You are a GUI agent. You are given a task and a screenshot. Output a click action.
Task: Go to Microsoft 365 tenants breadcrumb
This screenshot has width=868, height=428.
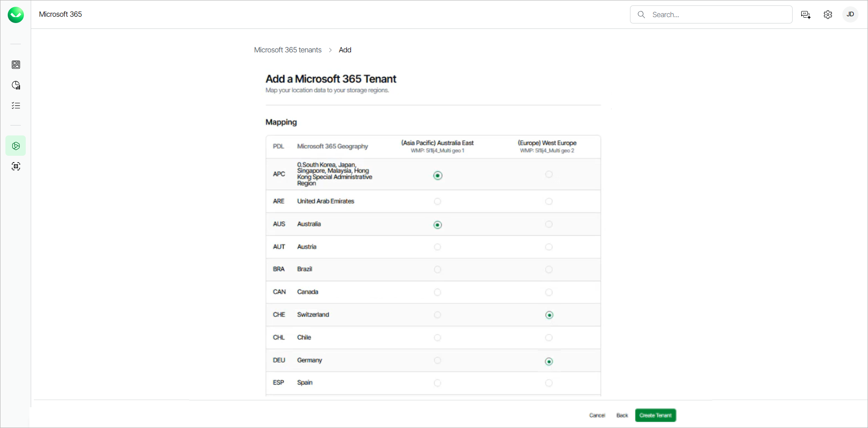288,50
